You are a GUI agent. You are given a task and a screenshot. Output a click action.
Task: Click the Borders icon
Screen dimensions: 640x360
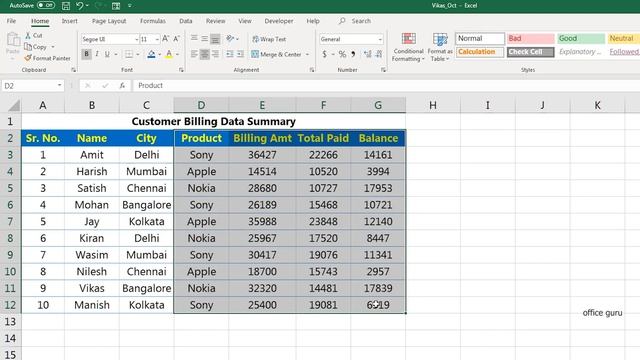pos(129,54)
